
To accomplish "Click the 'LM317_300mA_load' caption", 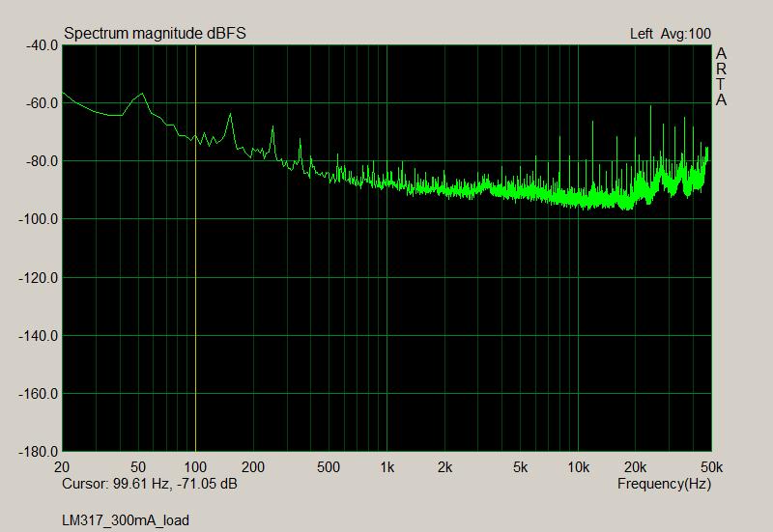I will [x=126, y=520].
